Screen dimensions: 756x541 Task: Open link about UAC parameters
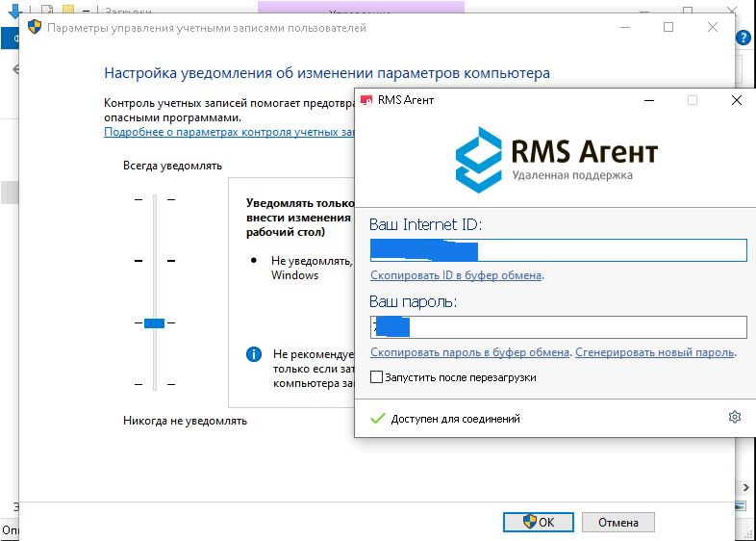pyautogui.click(x=229, y=132)
